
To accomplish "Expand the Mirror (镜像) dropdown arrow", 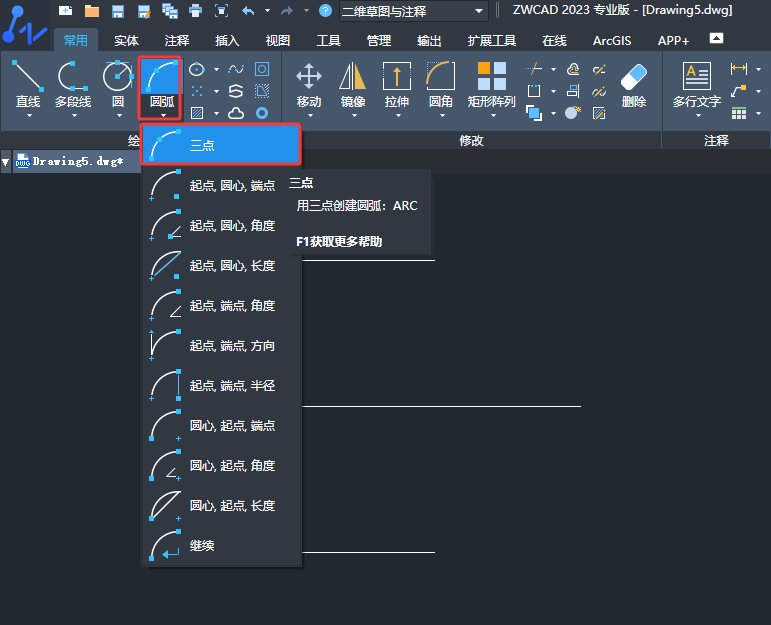I will (354, 116).
